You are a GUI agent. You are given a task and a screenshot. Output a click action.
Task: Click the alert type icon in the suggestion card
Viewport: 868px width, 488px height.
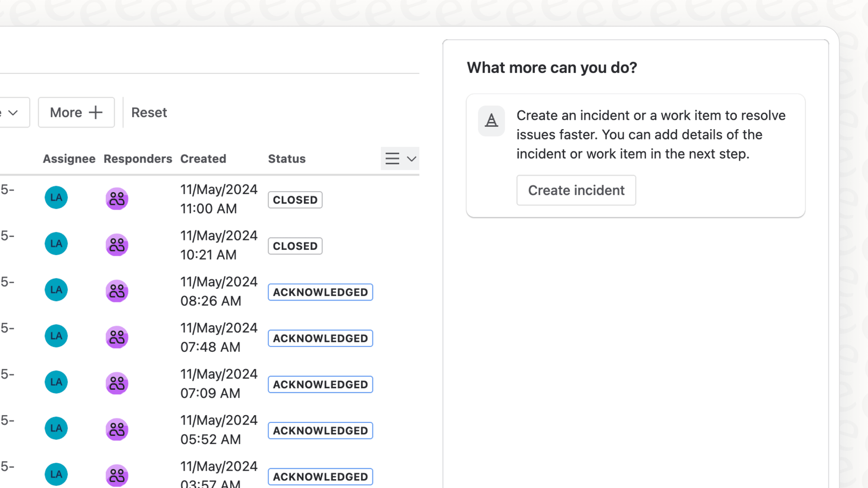[x=491, y=120]
